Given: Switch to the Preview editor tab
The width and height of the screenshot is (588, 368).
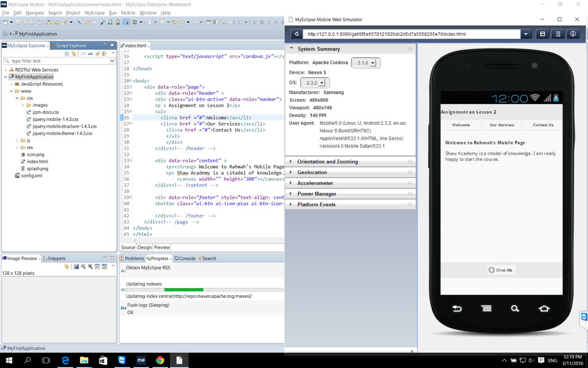Looking at the screenshot, I should [x=162, y=247].
